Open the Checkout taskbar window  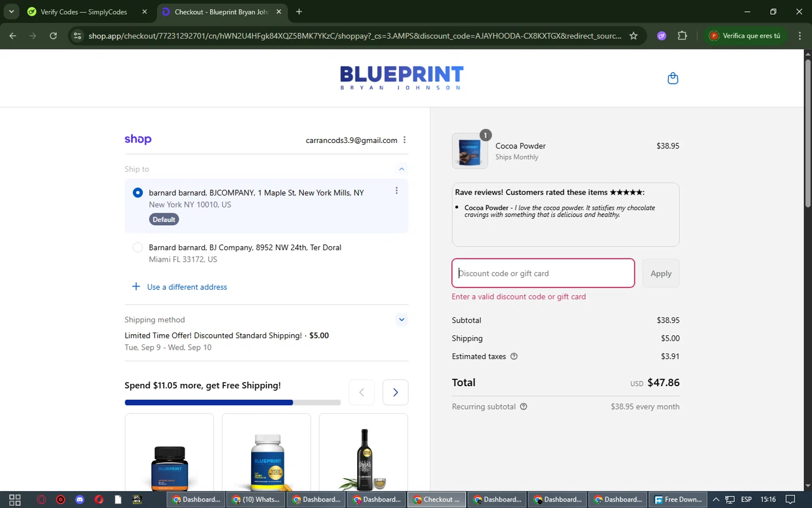click(436, 499)
